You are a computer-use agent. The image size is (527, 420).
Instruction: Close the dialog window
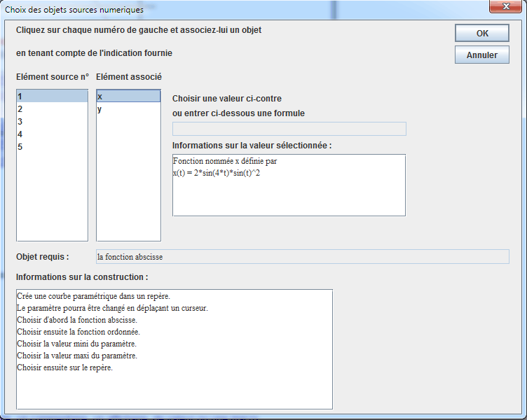[x=505, y=6]
